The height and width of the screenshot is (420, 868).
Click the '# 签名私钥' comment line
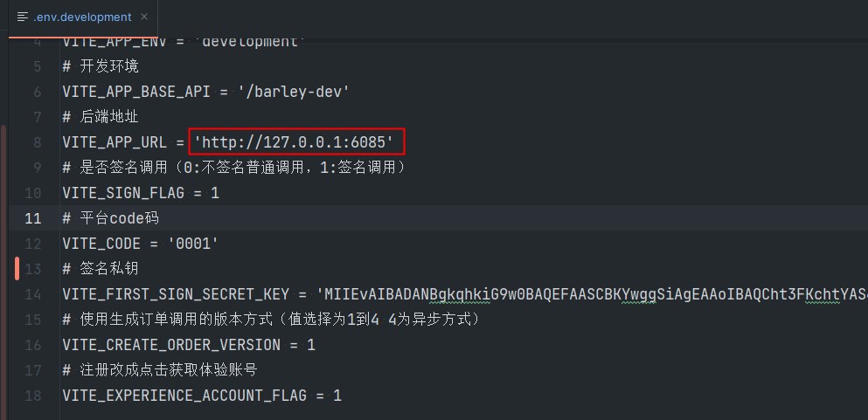point(101,269)
